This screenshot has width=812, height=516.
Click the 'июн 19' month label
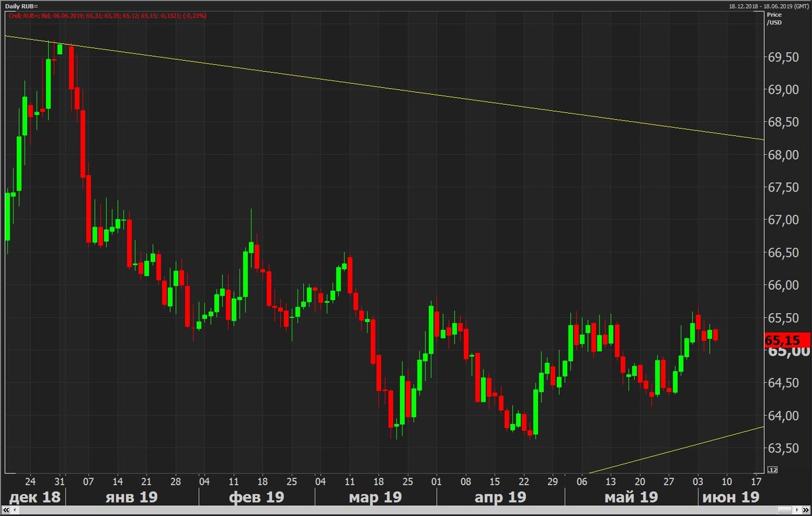731,497
